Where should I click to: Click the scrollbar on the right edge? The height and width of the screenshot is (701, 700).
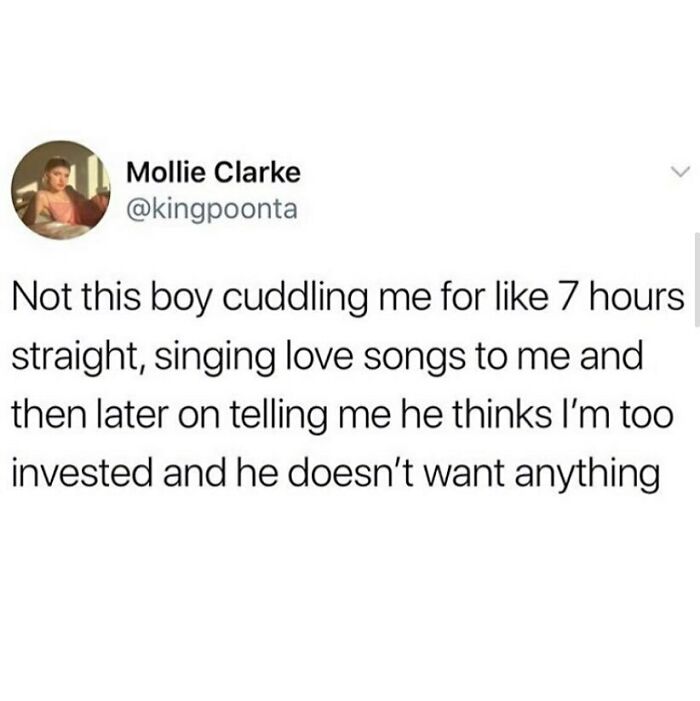click(697, 279)
